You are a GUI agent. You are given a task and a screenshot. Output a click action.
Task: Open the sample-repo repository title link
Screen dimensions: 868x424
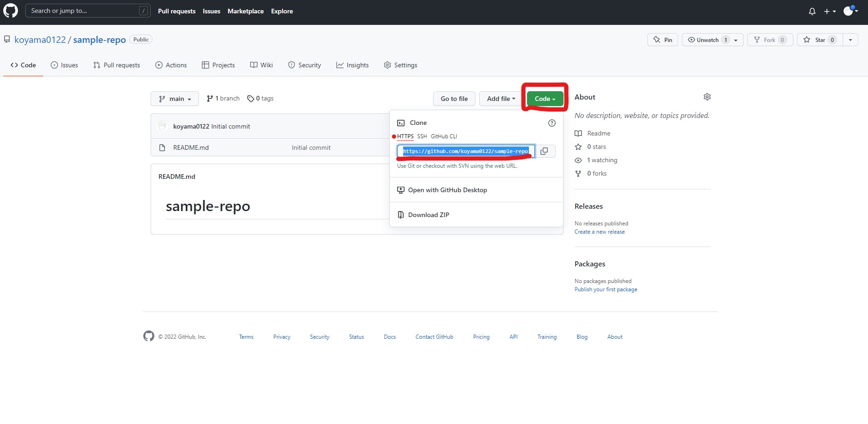tap(100, 40)
